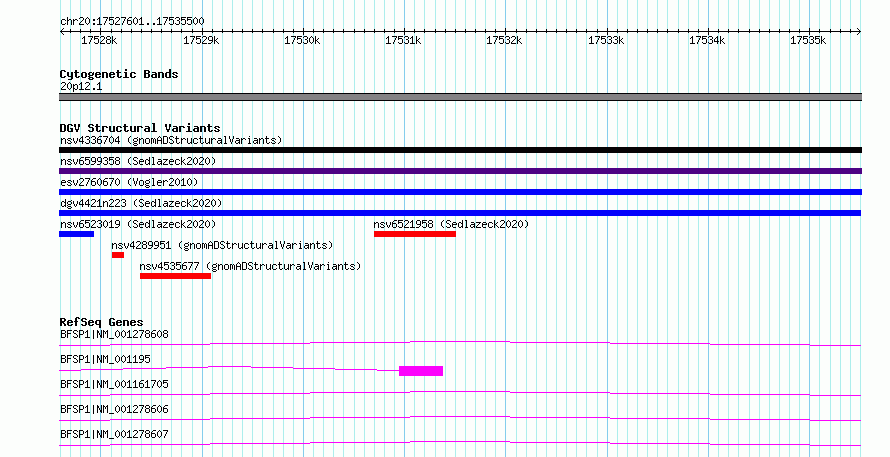Open the nsv4535677 variant label
The width and height of the screenshot is (890, 457).
point(250,266)
